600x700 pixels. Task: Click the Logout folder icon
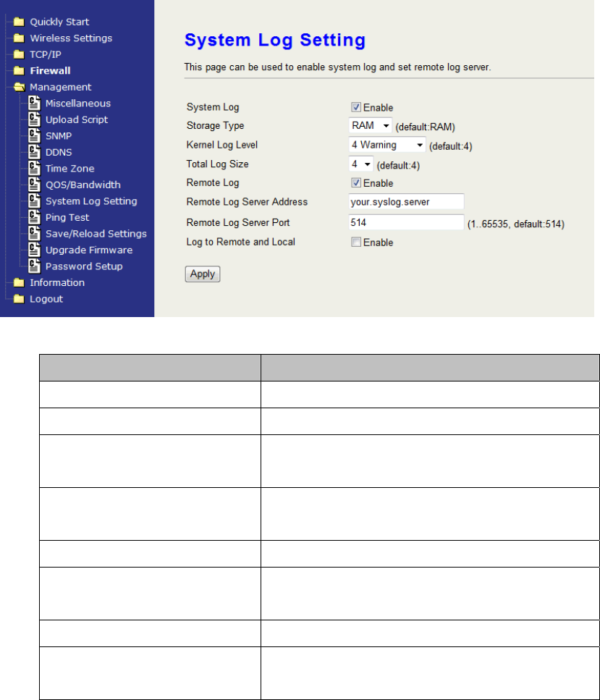19,299
